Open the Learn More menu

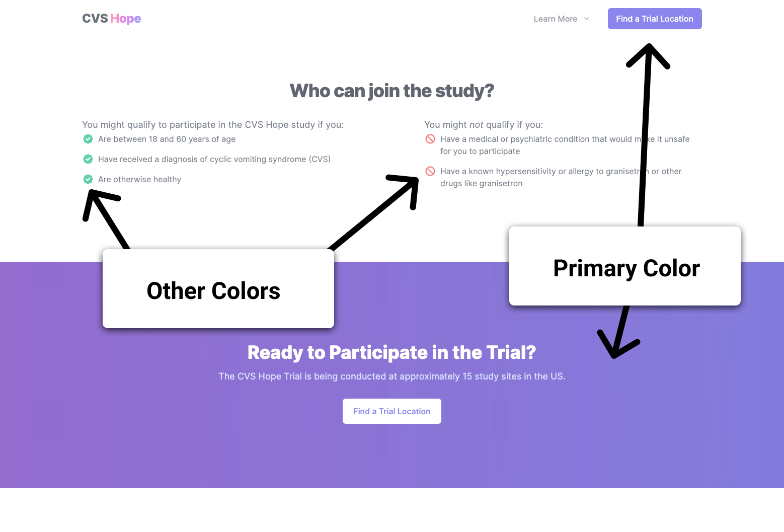pyautogui.click(x=555, y=19)
